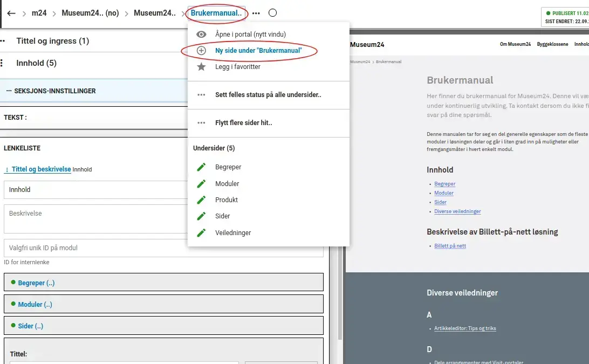Choose Sett felles status på alle undersider

point(268,95)
